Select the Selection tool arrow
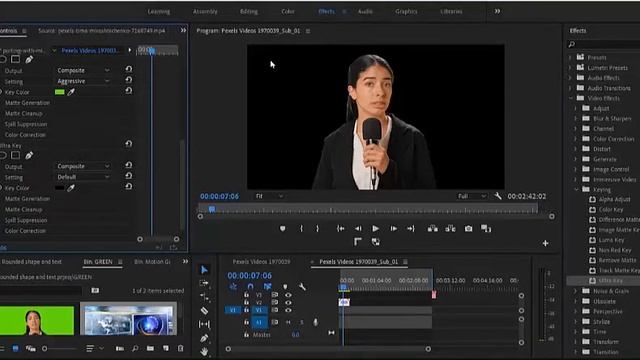640x360 pixels. tap(204, 270)
